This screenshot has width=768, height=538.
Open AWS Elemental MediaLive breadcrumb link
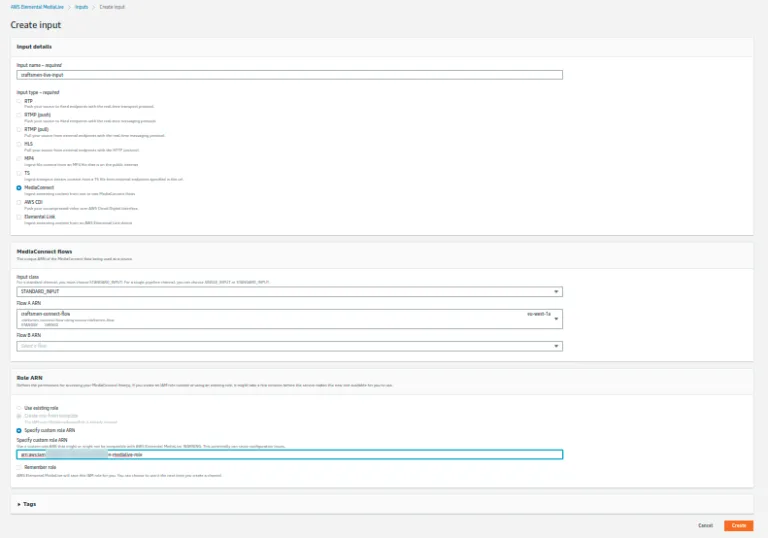[x=37, y=7]
